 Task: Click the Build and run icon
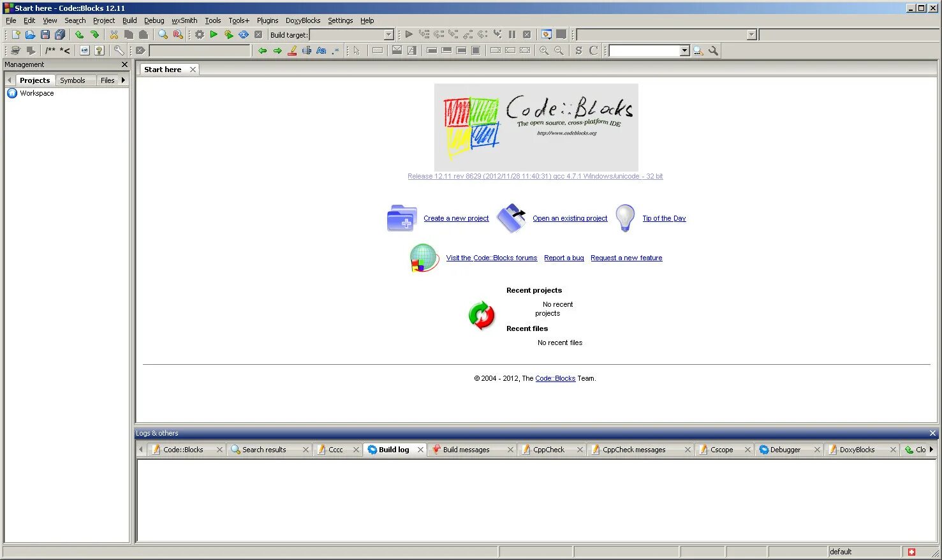[x=228, y=34]
